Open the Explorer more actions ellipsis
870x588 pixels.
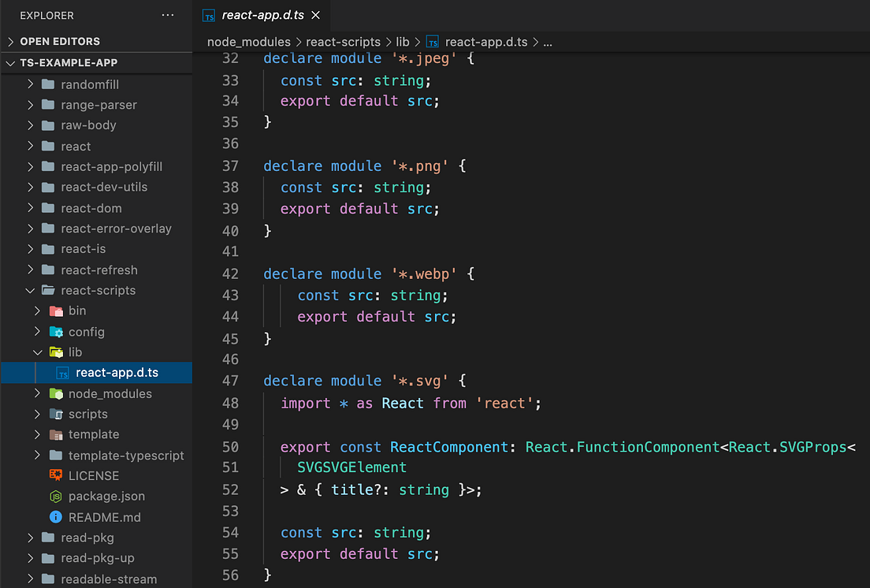click(168, 15)
